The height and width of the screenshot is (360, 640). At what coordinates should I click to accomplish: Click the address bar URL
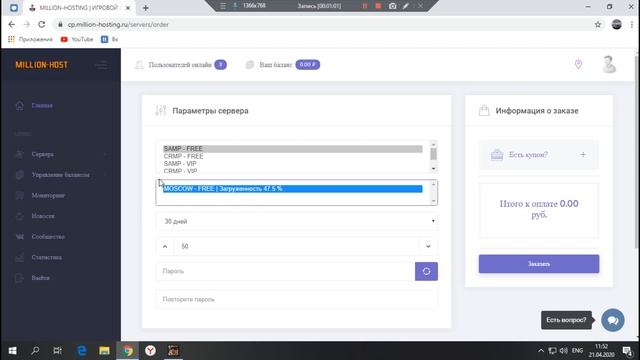[x=118, y=24]
